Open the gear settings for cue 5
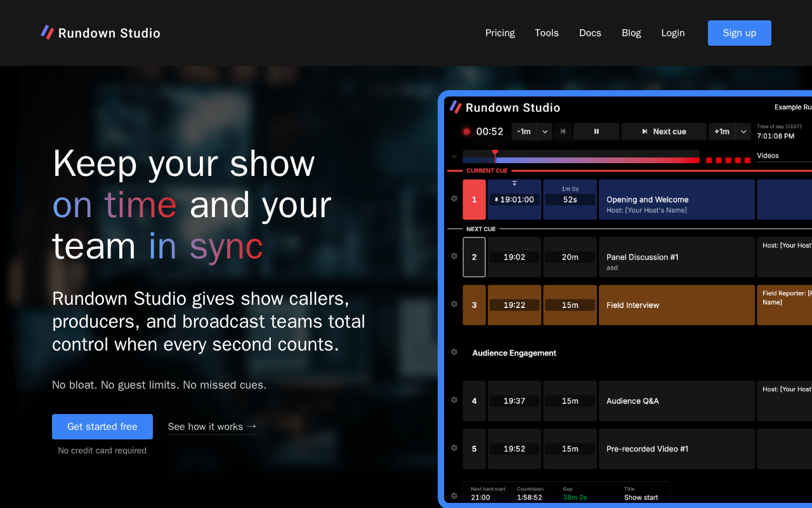This screenshot has height=508, width=812. coord(454,448)
